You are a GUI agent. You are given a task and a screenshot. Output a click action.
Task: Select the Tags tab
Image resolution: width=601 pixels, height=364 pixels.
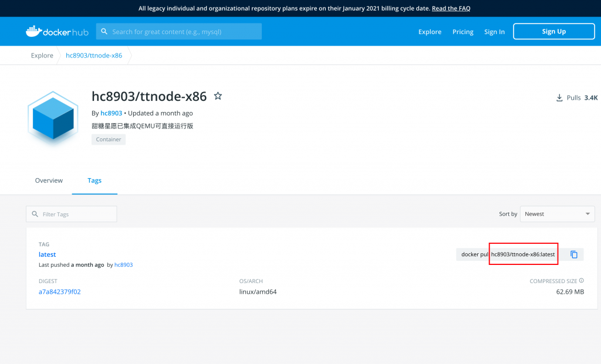point(94,181)
